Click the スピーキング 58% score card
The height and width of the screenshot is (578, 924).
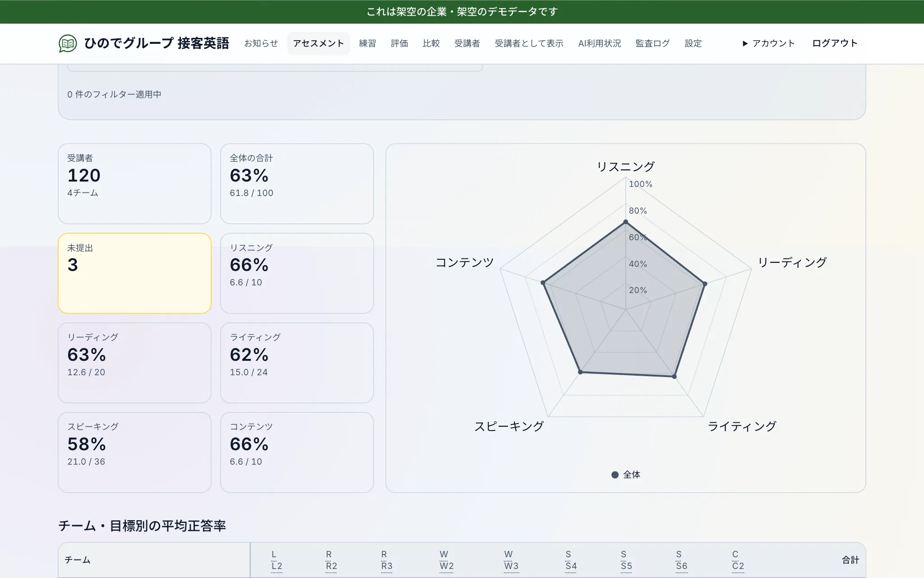click(134, 452)
